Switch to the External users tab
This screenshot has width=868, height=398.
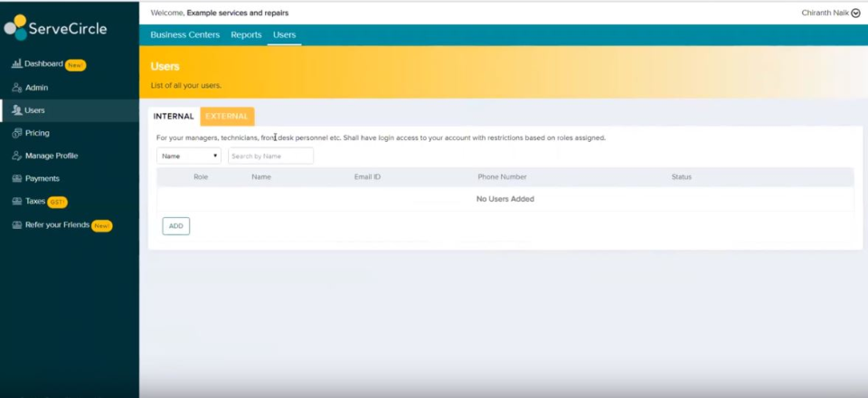click(227, 117)
